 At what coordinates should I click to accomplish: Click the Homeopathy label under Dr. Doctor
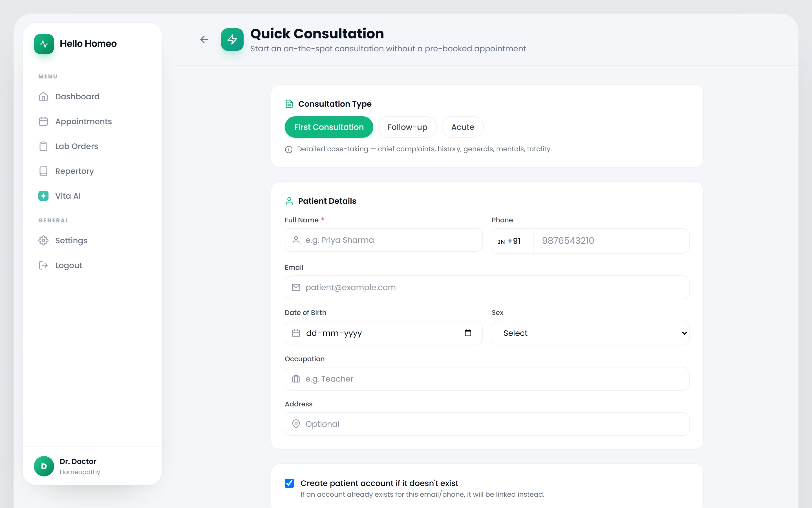pos(80,472)
